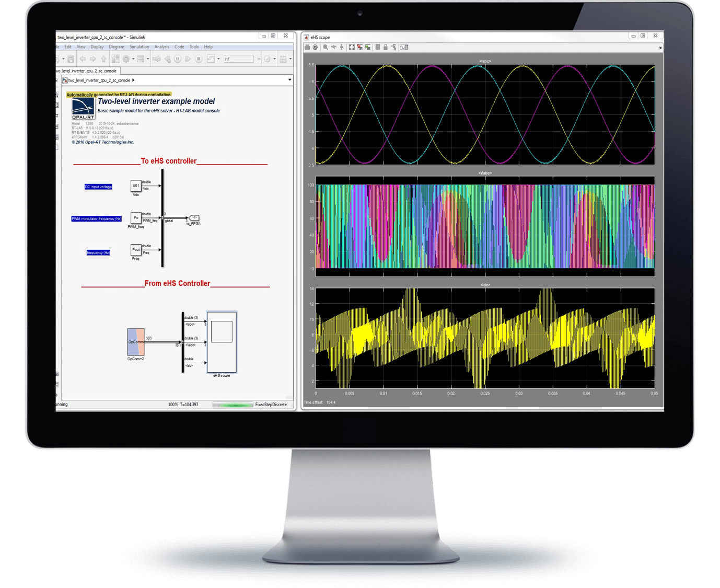Select the eHS scope block

[x=222, y=342]
